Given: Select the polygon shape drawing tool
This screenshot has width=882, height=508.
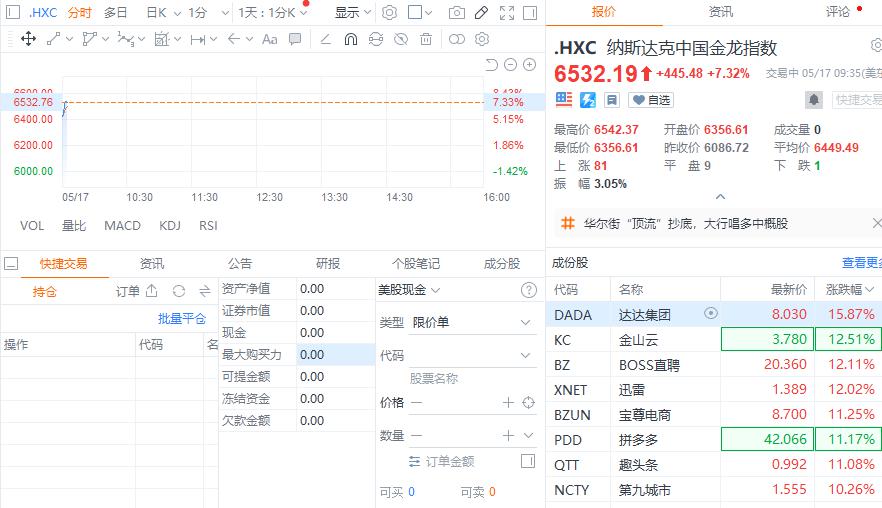Looking at the screenshot, I should 89,39.
